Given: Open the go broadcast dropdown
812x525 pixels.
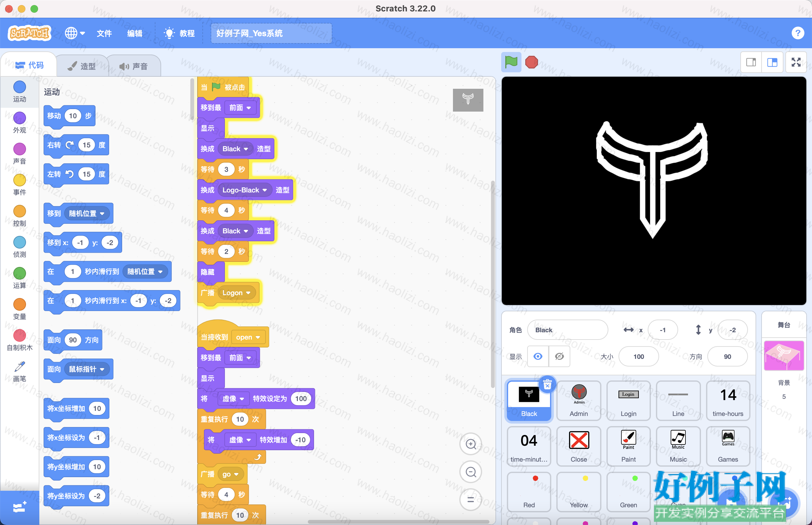Looking at the screenshot, I should point(230,474).
